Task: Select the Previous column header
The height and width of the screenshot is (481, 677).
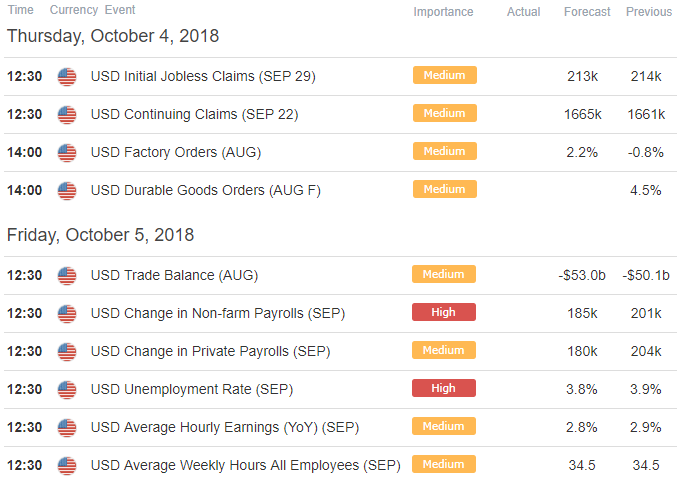Action: click(x=649, y=12)
